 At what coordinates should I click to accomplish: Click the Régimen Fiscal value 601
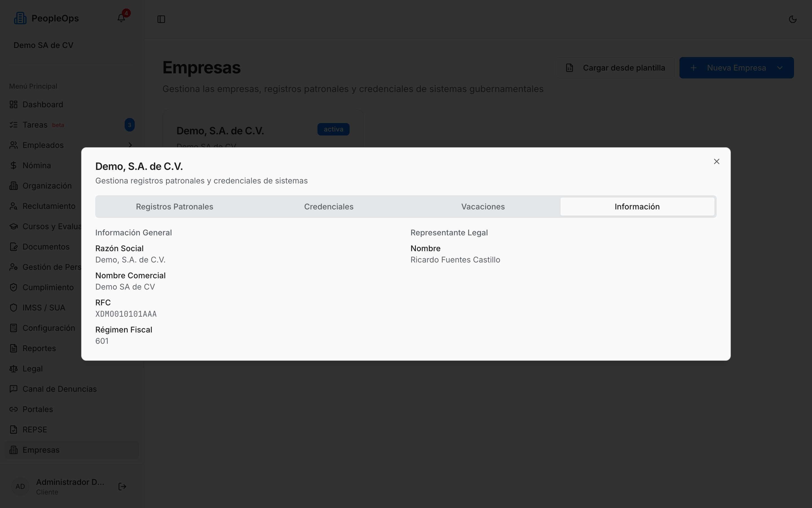(102, 341)
